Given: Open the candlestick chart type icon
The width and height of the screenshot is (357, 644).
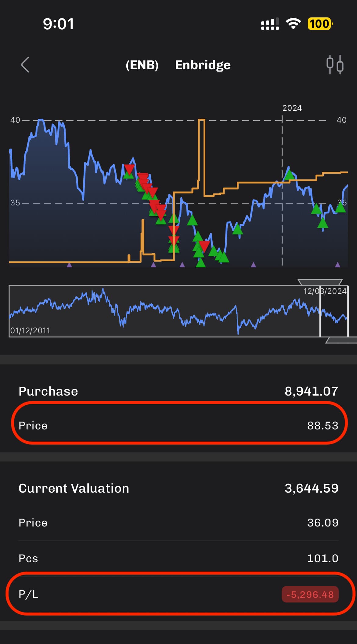Looking at the screenshot, I should tap(335, 65).
